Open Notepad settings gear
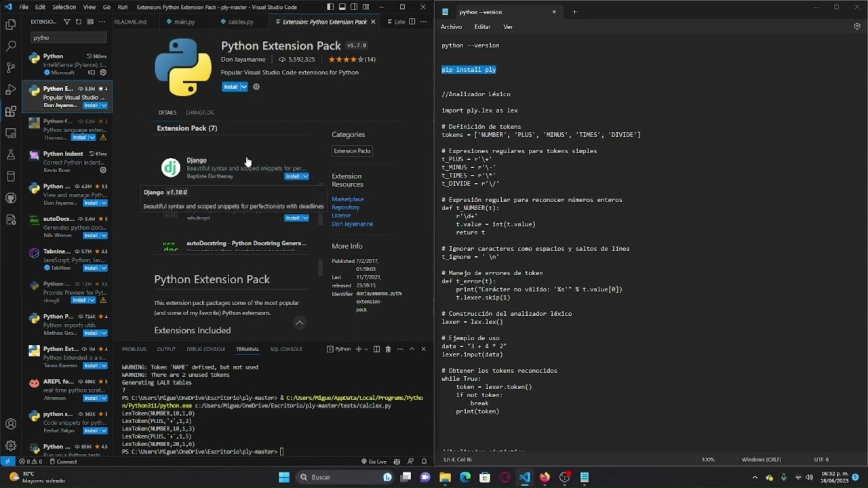The height and width of the screenshot is (488, 868). pos(856,26)
